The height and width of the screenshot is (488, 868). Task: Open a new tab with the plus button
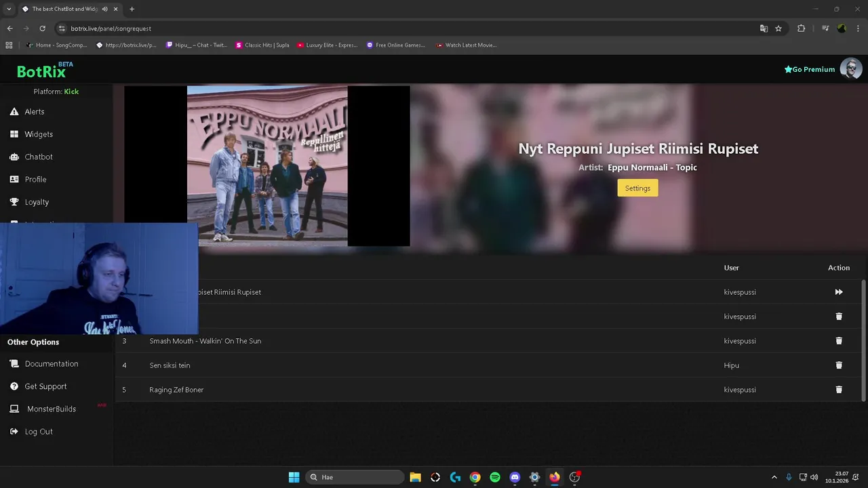[132, 9]
